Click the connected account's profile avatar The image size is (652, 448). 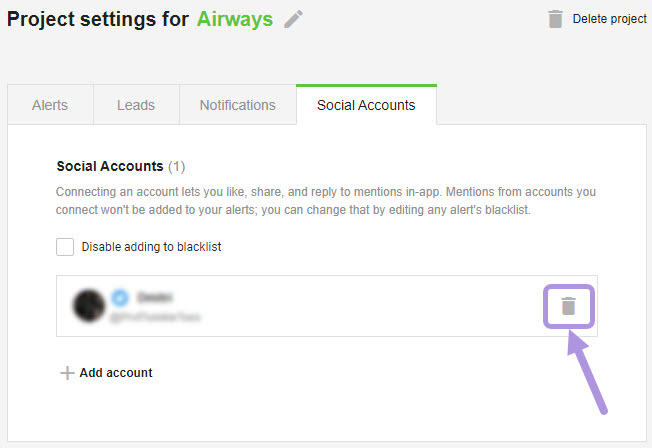89,306
